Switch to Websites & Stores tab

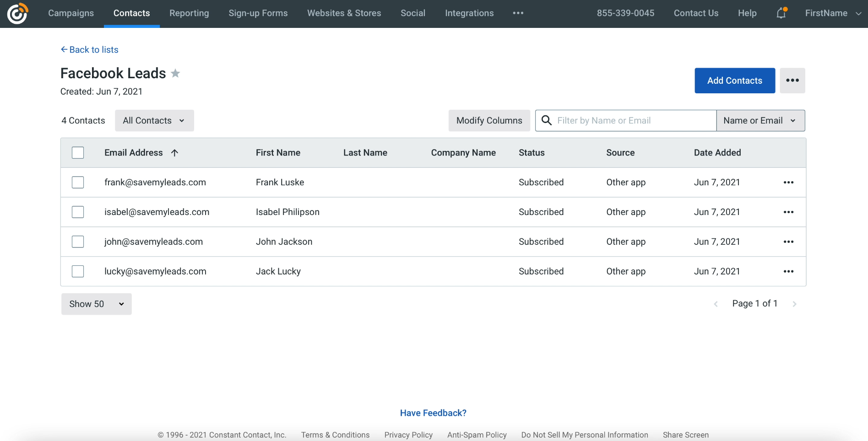[344, 13]
